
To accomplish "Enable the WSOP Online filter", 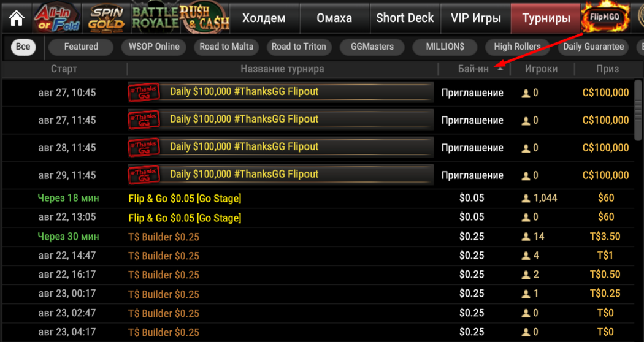I will [154, 47].
